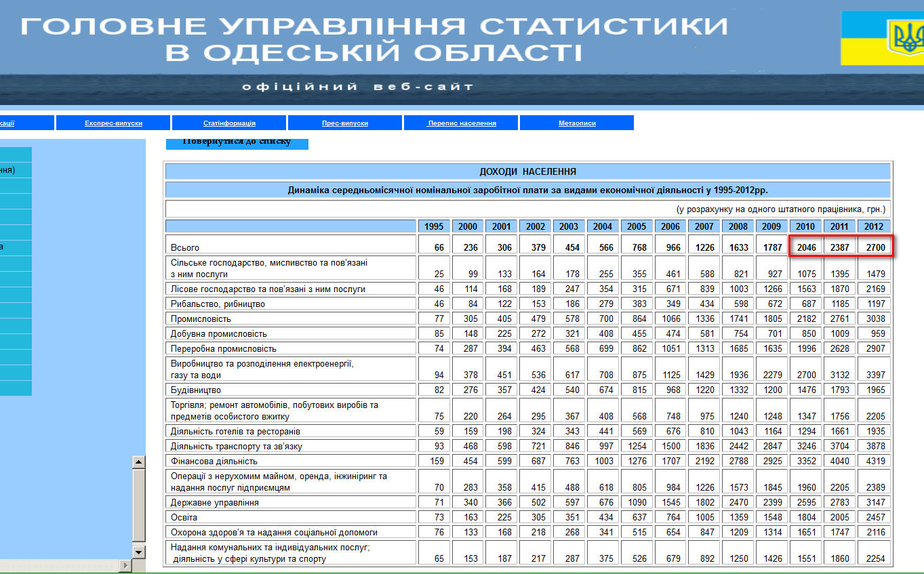Click the Промисловість row label

coord(201,319)
